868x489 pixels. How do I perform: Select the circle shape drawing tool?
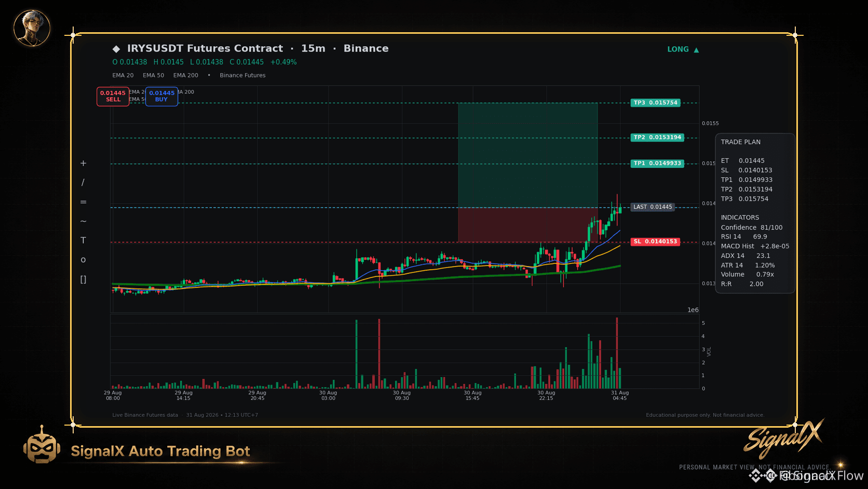[x=83, y=260]
